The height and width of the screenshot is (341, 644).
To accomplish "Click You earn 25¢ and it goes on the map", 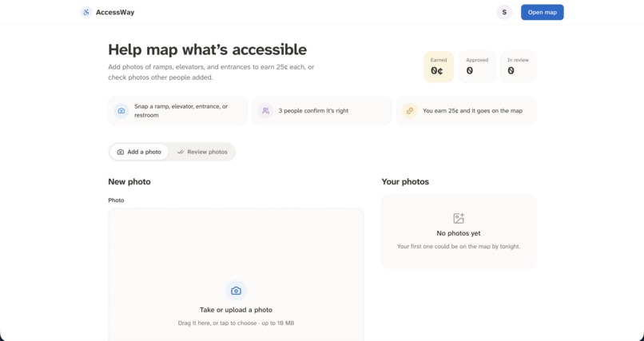I will [472, 111].
